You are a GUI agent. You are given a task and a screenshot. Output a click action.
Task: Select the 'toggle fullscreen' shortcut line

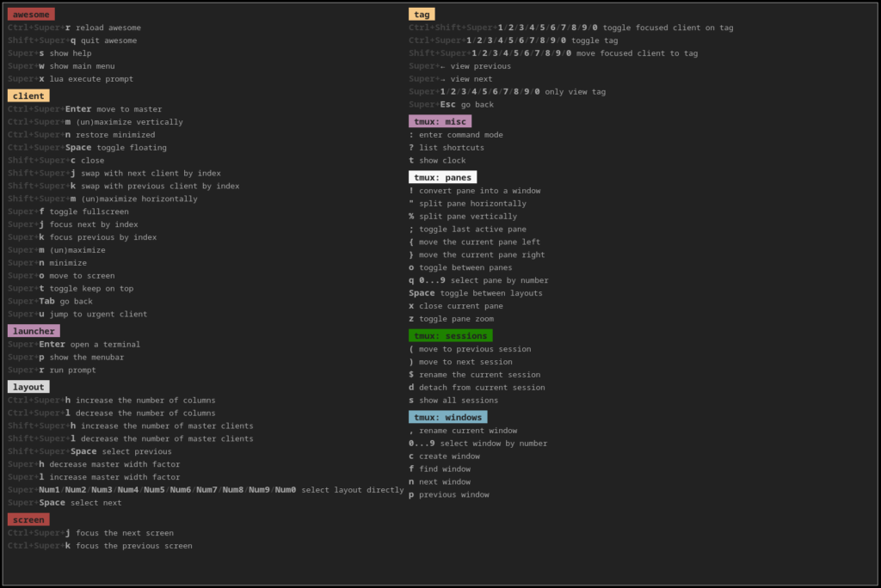89,211
